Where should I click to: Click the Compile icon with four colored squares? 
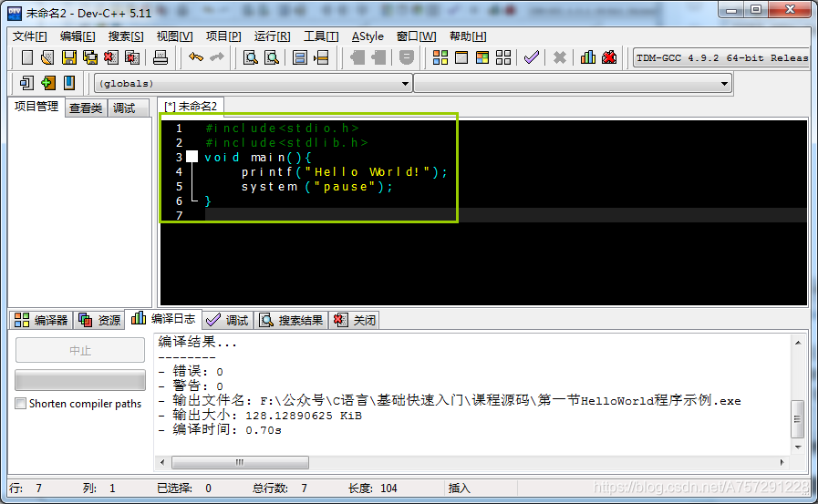[440, 57]
